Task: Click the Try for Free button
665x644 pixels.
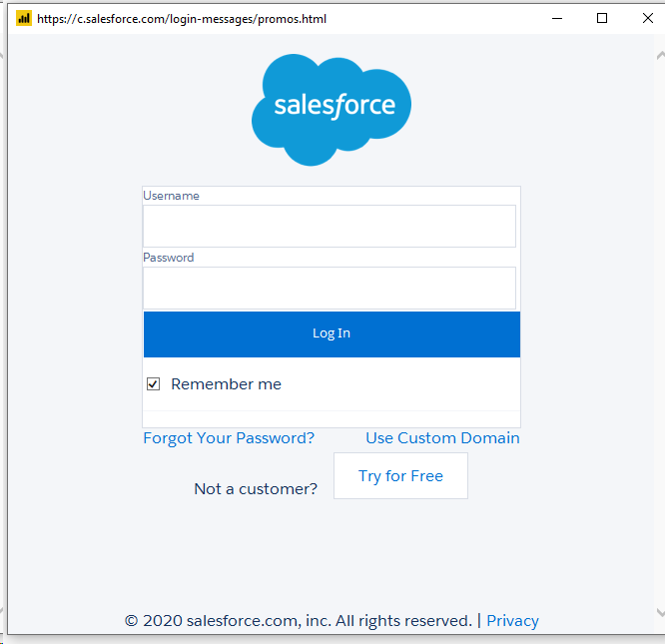Action: coord(400,475)
